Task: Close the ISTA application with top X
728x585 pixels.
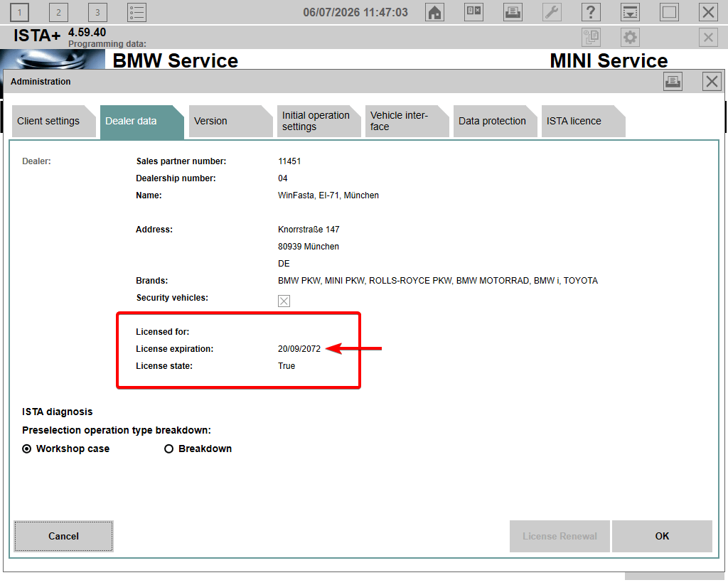Action: pyautogui.click(x=708, y=12)
